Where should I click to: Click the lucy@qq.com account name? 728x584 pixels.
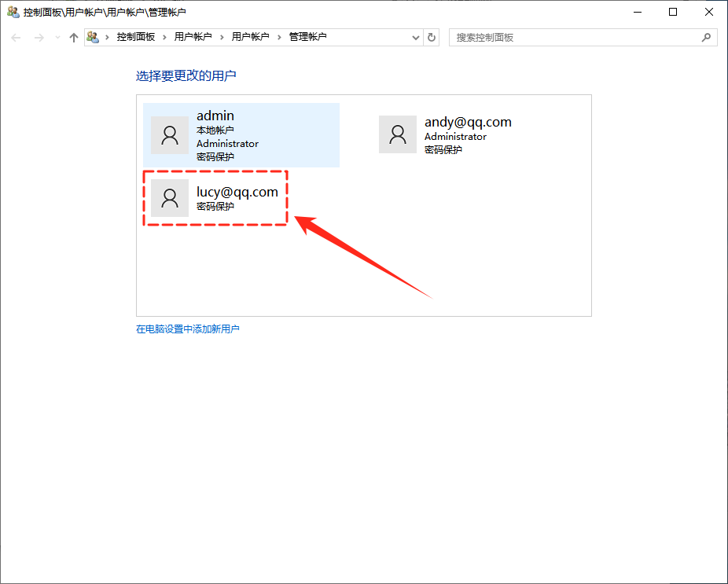[237, 191]
